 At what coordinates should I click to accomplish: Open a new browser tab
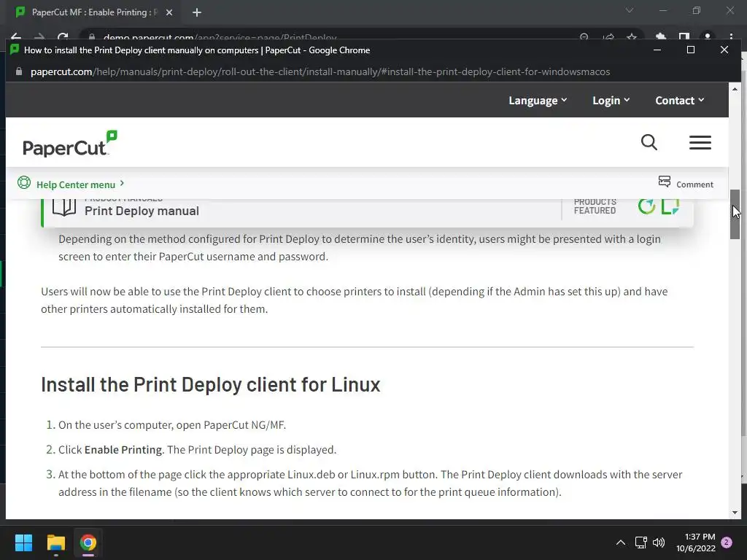pos(197,12)
